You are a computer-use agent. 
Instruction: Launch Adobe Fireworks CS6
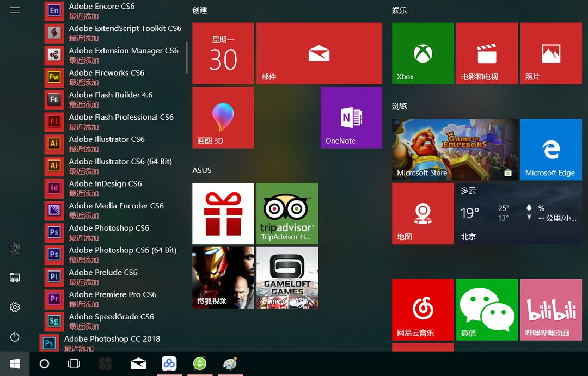click(113, 77)
